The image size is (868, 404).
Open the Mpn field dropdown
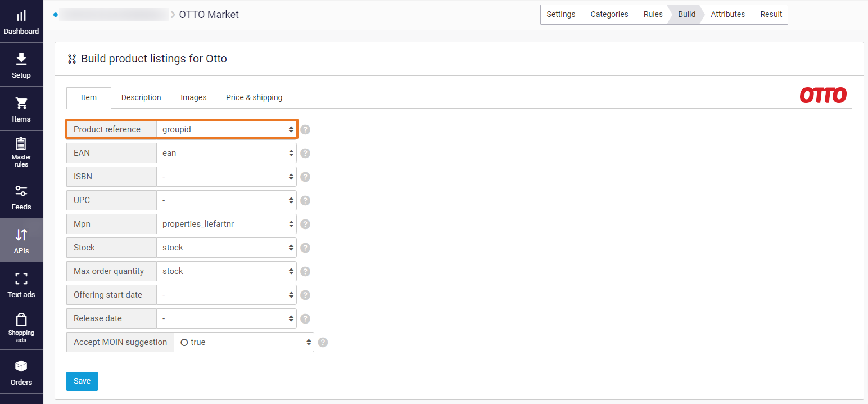(227, 224)
